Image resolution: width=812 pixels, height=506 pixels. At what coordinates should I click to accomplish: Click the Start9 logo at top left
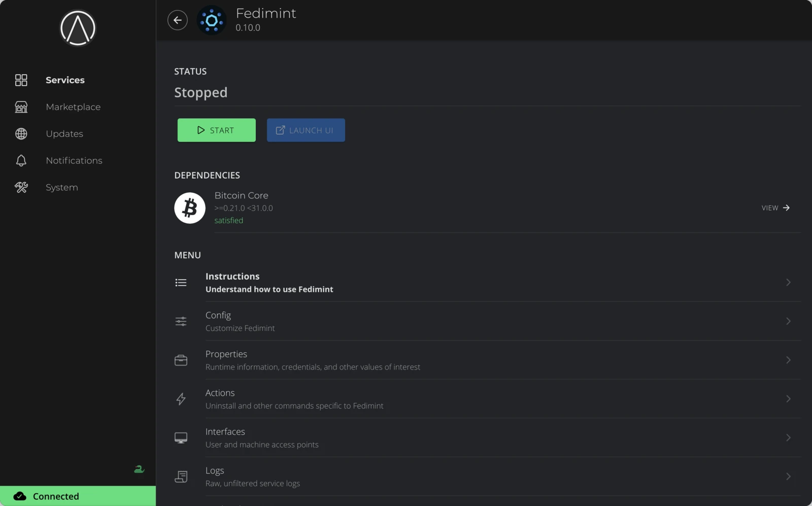[77, 28]
